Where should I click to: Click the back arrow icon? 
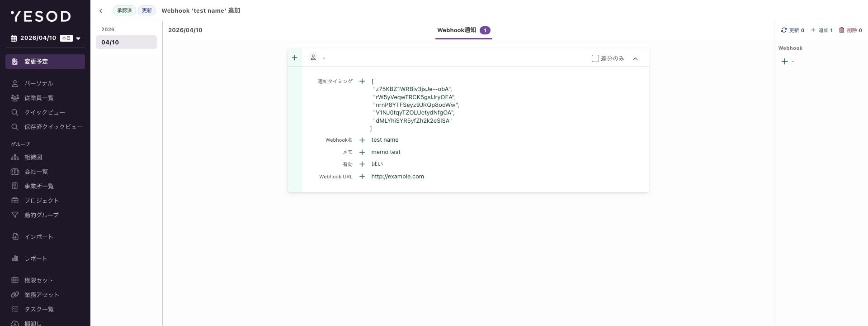(x=101, y=11)
